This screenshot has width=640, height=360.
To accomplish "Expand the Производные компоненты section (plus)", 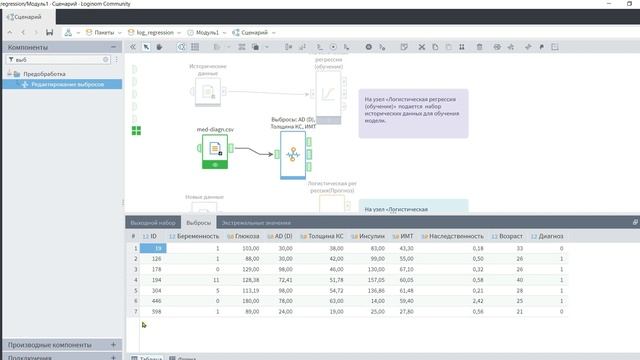I will pyautogui.click(x=113, y=345).
